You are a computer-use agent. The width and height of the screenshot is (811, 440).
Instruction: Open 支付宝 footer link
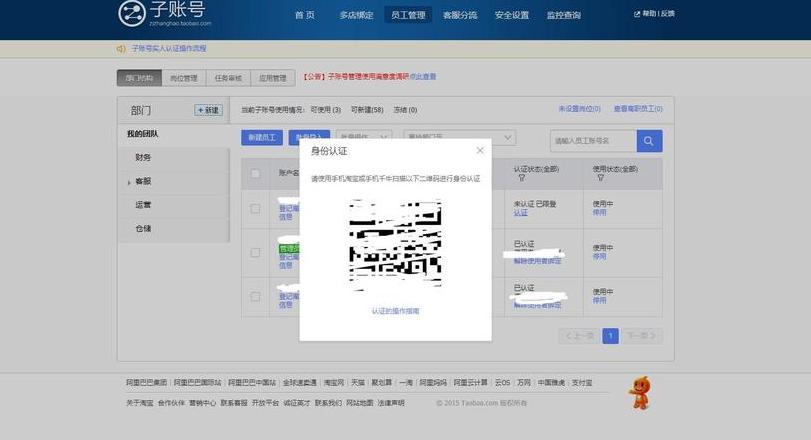[x=582, y=383]
